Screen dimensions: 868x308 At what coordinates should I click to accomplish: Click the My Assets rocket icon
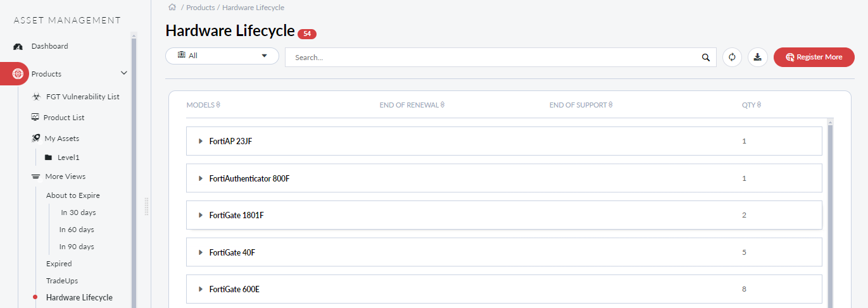[36, 138]
